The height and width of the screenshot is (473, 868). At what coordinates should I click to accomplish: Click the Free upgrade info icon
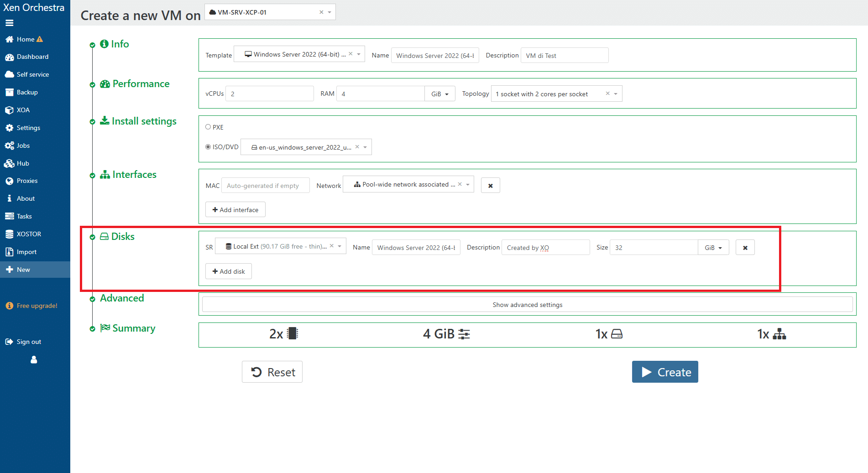[x=9, y=306]
